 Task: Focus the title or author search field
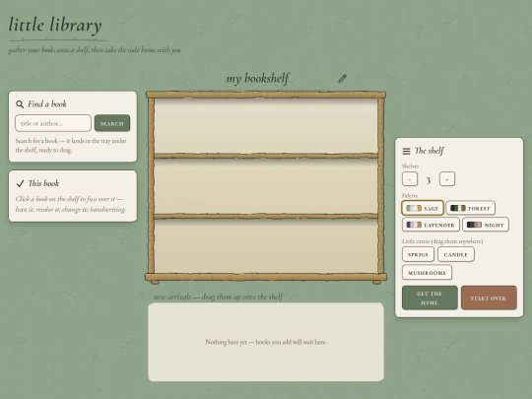point(53,123)
